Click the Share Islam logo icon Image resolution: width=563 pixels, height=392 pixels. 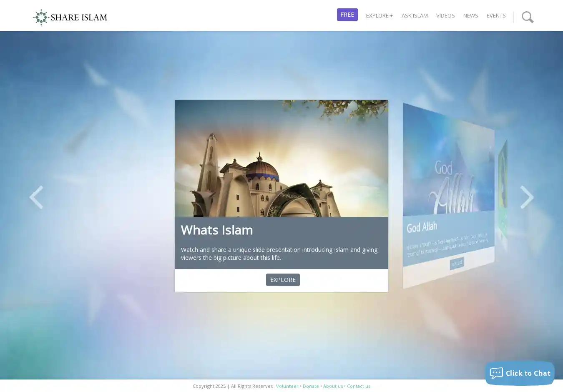41,17
